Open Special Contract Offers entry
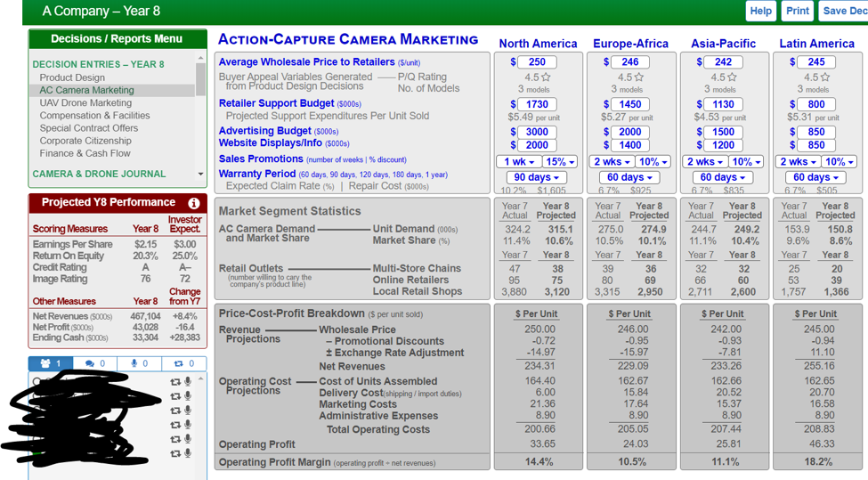This screenshot has width=868, height=480. [88, 128]
